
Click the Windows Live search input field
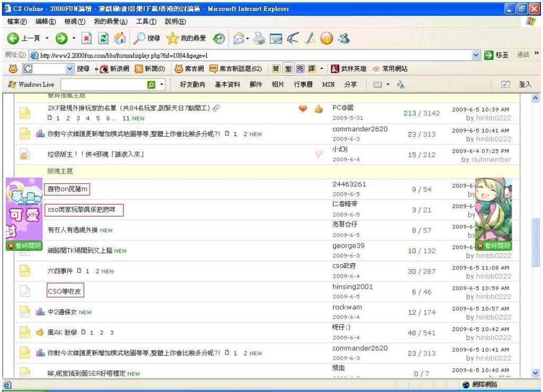[103, 85]
